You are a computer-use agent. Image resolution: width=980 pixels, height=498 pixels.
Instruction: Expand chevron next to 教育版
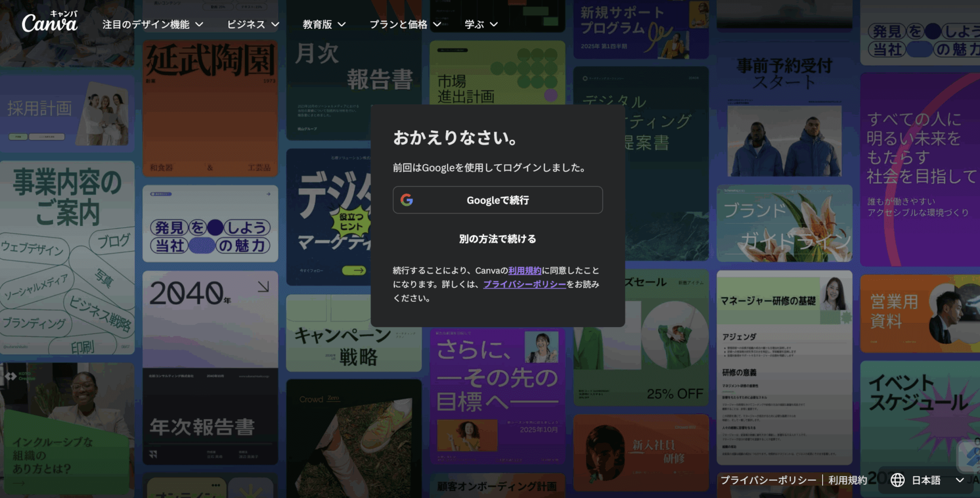342,24
